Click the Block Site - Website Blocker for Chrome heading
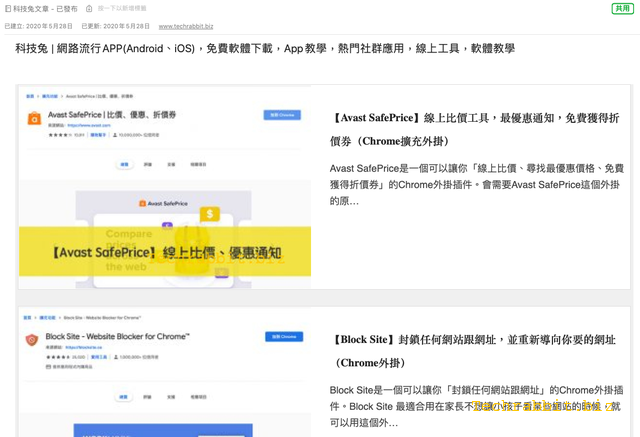Screen dimensions: 640x437 pyautogui.click(x=118, y=337)
